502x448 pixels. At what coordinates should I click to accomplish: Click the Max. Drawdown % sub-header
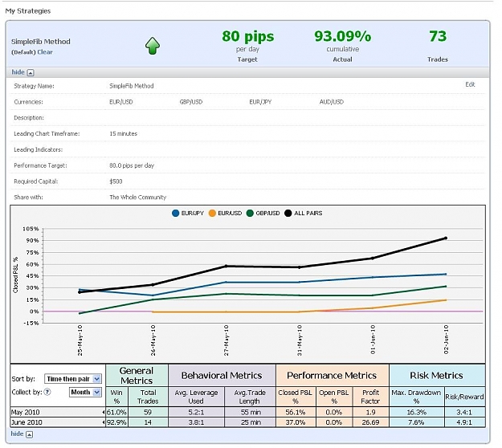click(417, 397)
